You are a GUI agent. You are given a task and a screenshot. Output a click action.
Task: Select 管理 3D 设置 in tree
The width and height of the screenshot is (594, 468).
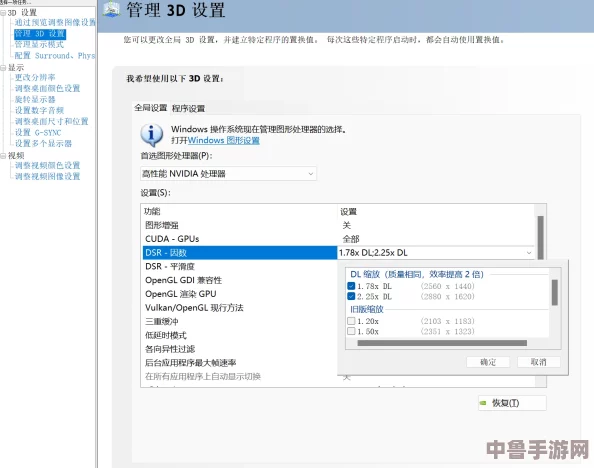pyautogui.click(x=40, y=34)
